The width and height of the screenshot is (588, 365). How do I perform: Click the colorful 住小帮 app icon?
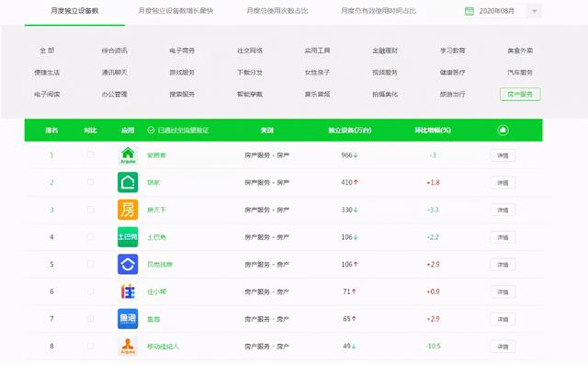128,291
